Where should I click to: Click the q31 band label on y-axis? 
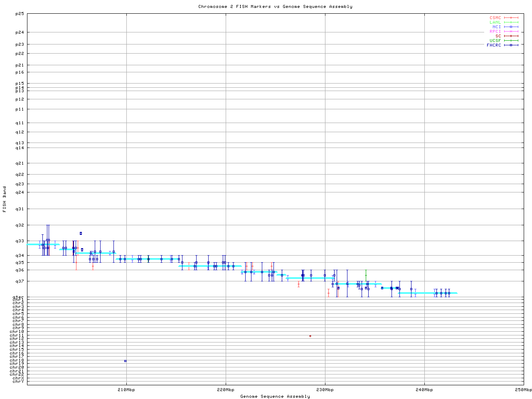(19, 209)
